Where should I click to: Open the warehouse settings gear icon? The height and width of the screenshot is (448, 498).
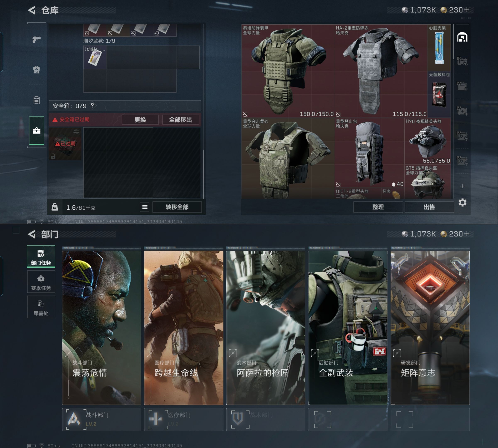(462, 203)
